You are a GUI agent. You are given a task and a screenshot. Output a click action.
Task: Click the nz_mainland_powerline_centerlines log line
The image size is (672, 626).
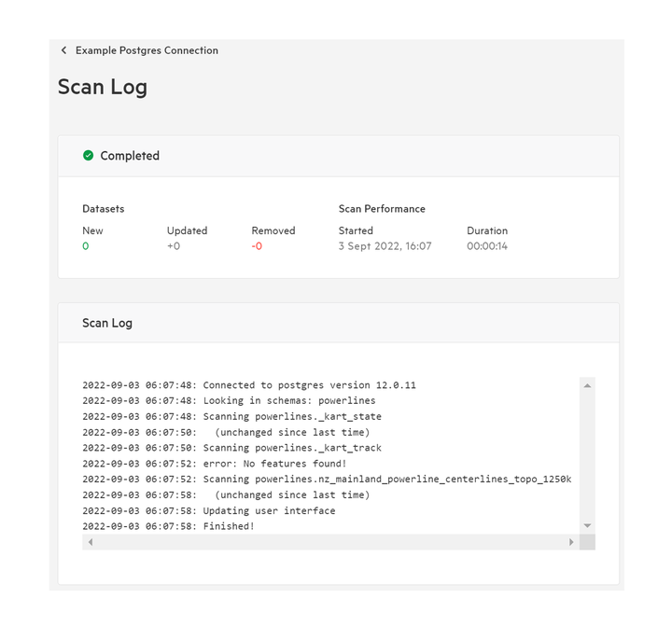coord(327,479)
